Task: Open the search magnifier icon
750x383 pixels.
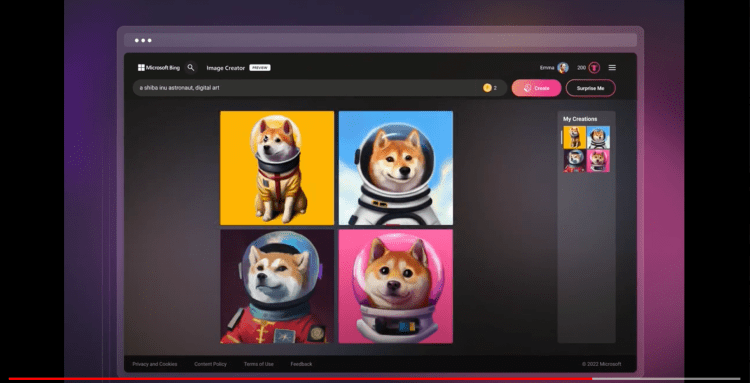Action: pyautogui.click(x=191, y=67)
